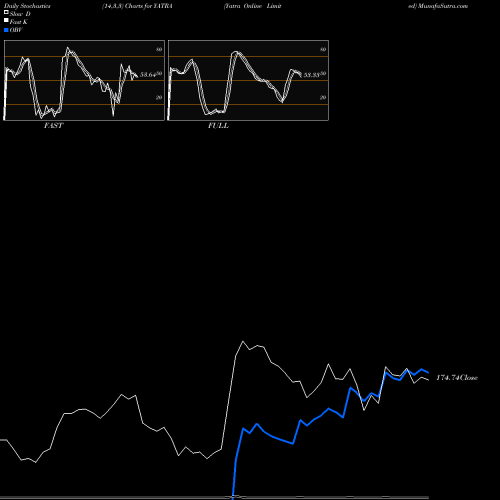This screenshot has height=500, width=500.
Task: Click the 20 axis label in FULL chart
Action: 323,97
